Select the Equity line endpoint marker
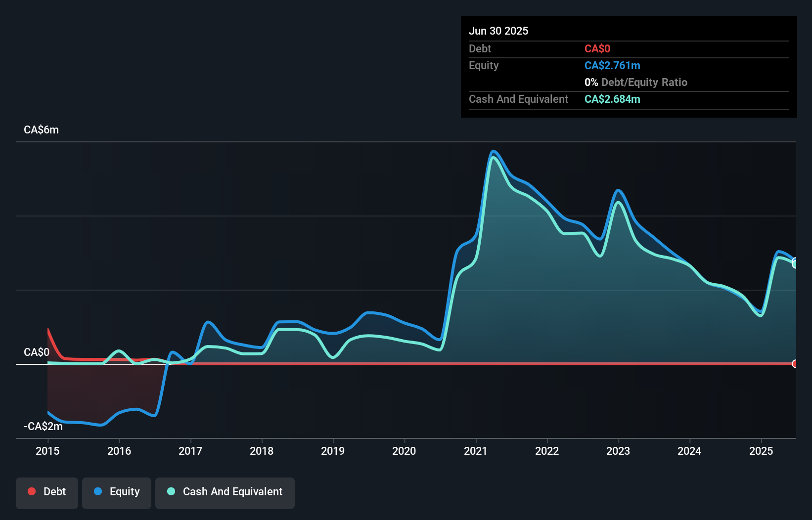 pyautogui.click(x=795, y=259)
